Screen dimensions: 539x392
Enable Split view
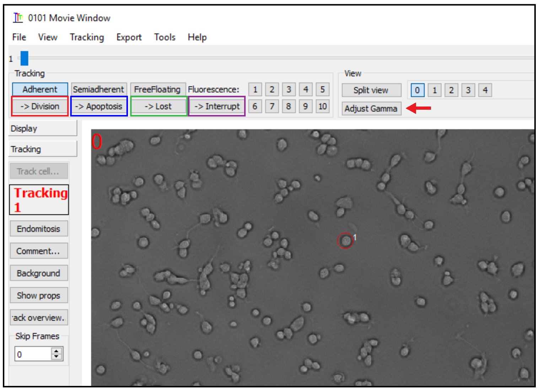(371, 90)
